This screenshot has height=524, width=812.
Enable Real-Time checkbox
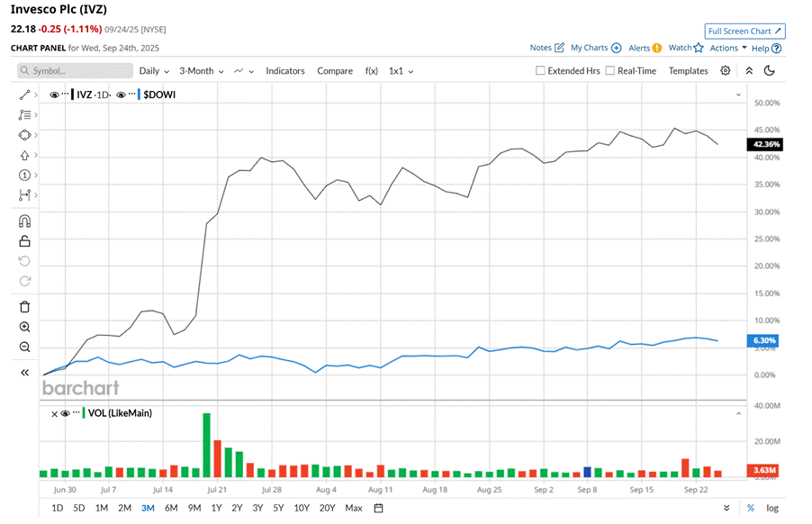[x=610, y=70]
